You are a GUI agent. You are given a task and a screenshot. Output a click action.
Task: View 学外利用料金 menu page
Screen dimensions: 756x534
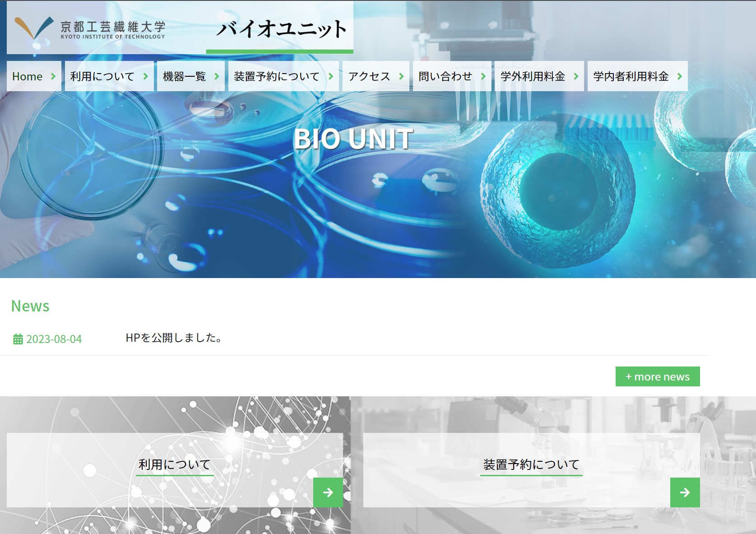click(x=539, y=76)
